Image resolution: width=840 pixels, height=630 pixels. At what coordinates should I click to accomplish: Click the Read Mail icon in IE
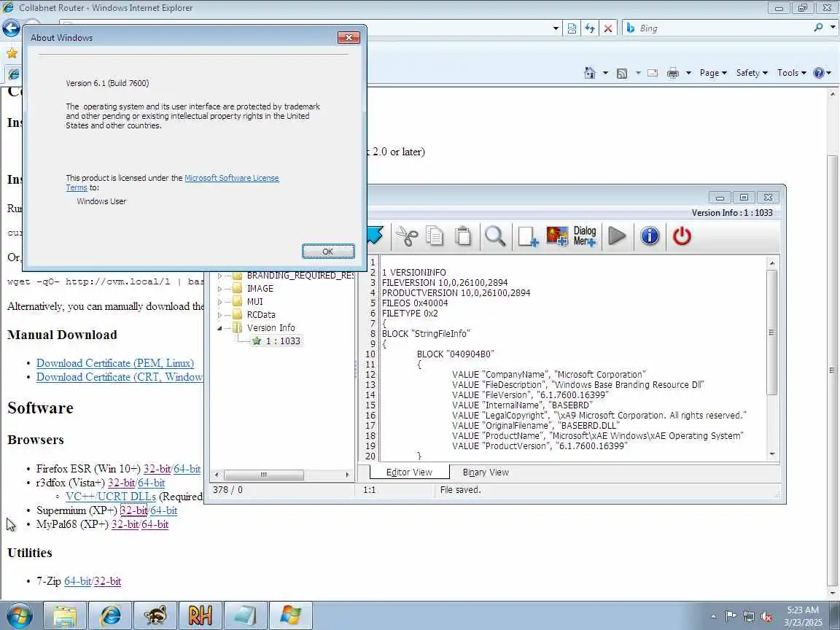(x=653, y=73)
